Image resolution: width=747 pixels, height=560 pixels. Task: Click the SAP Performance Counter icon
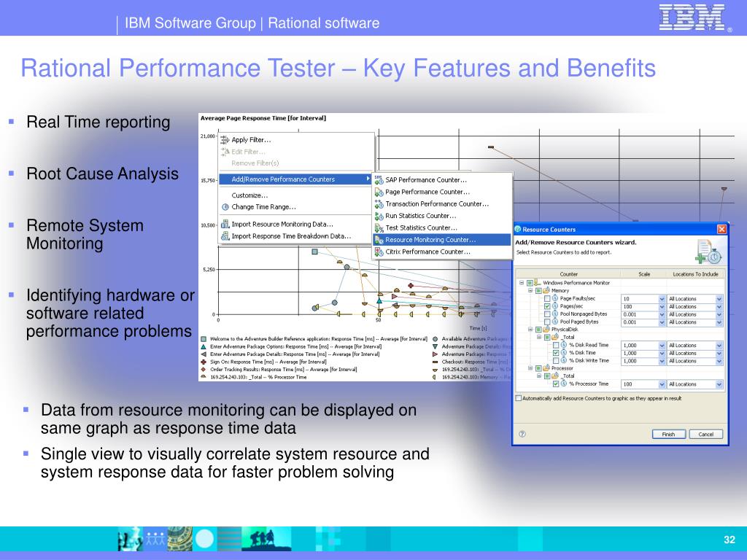point(379,180)
